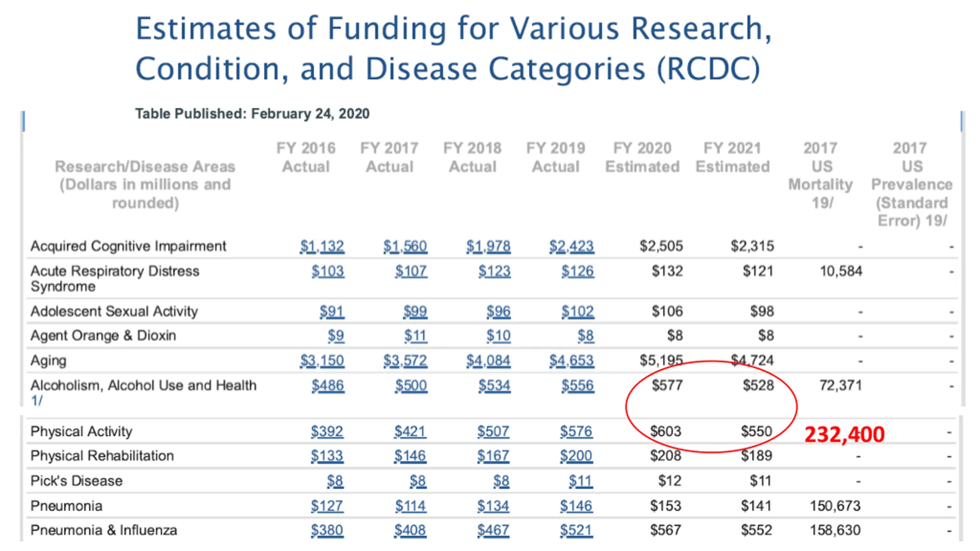Open the $1,132 Acquired Cognitive Impairment link
The height and width of the screenshot is (551, 980).
point(322,246)
